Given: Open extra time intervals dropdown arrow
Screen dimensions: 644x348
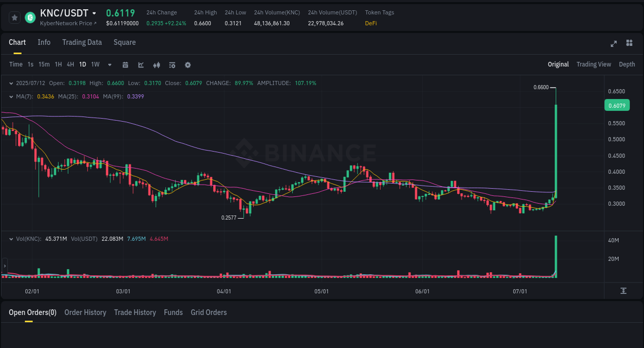Looking at the screenshot, I should point(109,65).
